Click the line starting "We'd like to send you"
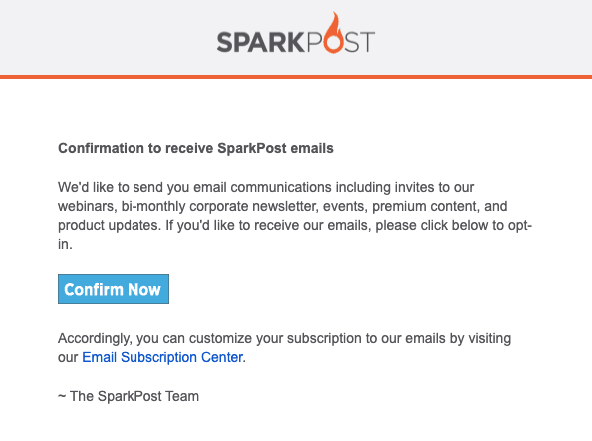Screen dimensions: 592x441 pyautogui.click(x=266, y=187)
